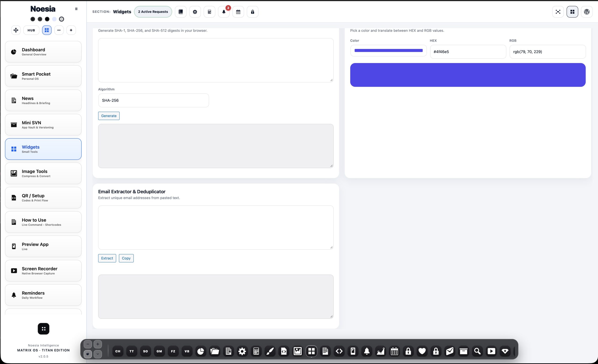Click the plus button in bottom dock
The height and width of the screenshot is (364, 598).
click(98, 344)
